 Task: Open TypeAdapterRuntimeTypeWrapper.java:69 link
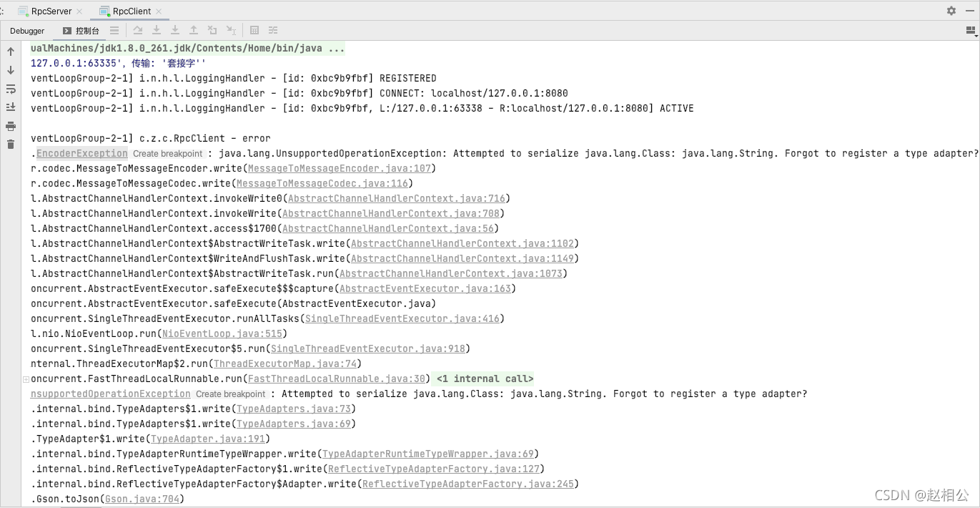(x=428, y=454)
